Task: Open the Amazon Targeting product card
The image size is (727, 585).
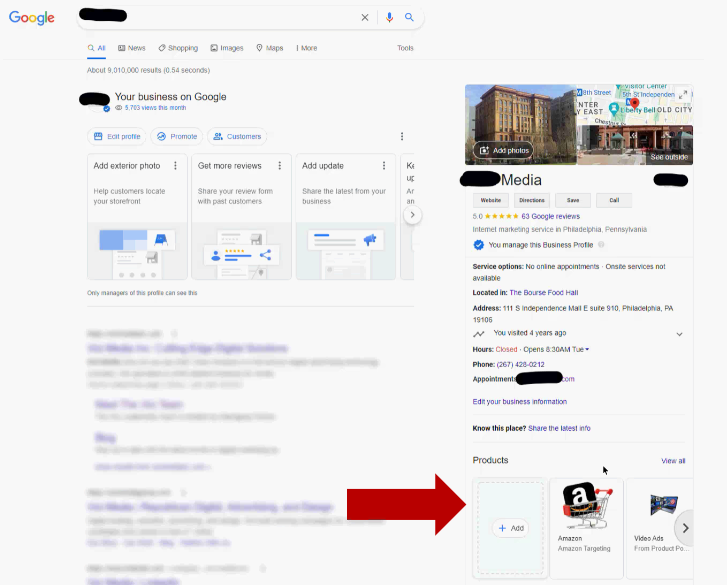Action: pos(586,528)
